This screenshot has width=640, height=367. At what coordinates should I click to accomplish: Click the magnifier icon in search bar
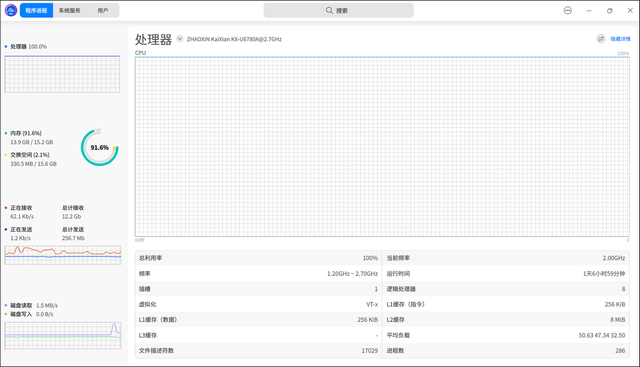click(329, 10)
